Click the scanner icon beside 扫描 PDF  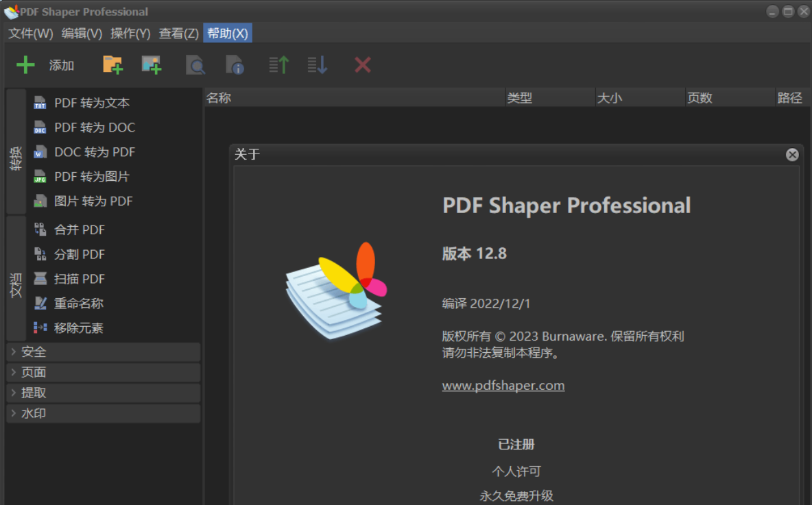(40, 278)
